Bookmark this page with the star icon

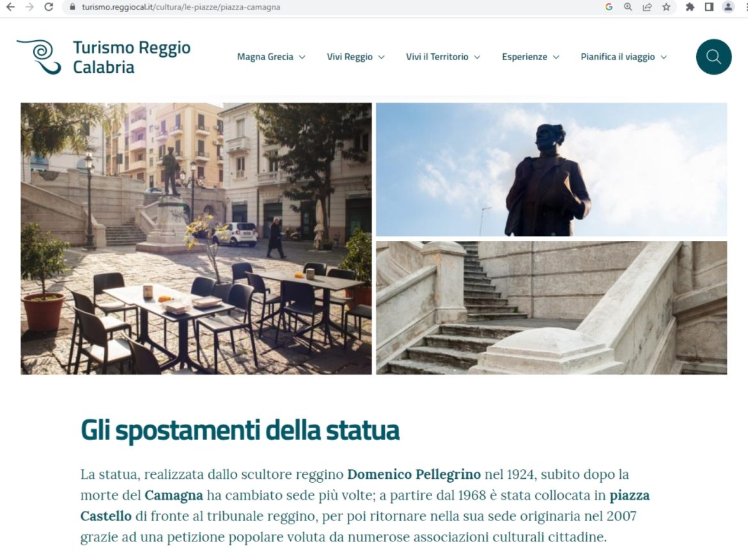click(666, 6)
